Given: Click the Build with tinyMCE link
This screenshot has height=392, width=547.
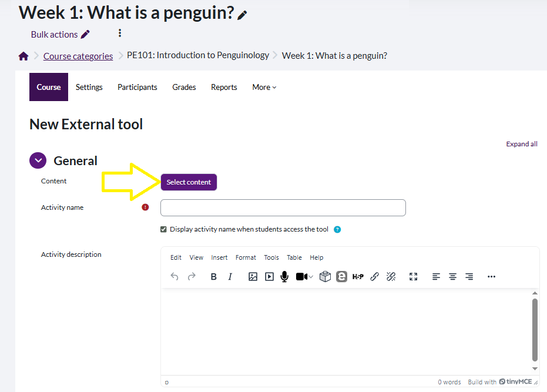Looking at the screenshot, I should coord(499,382).
